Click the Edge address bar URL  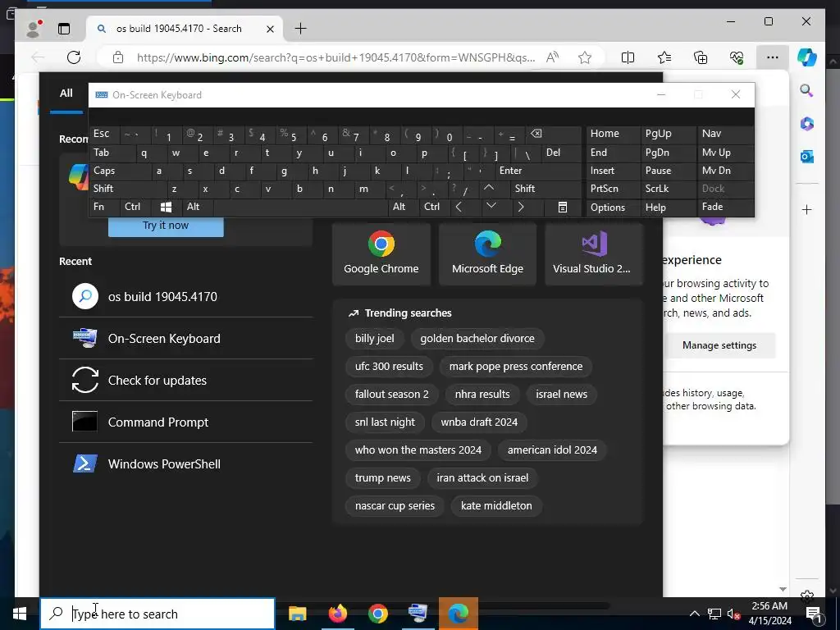coord(336,57)
